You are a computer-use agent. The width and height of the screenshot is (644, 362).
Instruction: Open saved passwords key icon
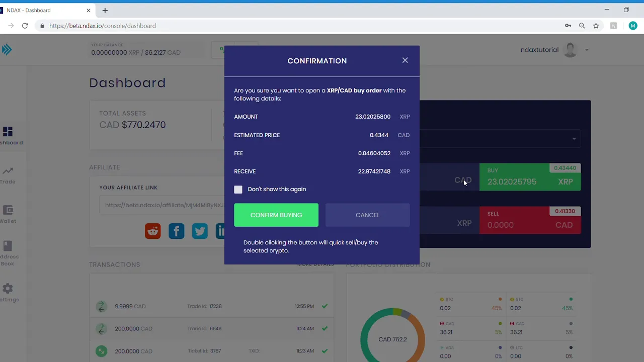(x=568, y=26)
